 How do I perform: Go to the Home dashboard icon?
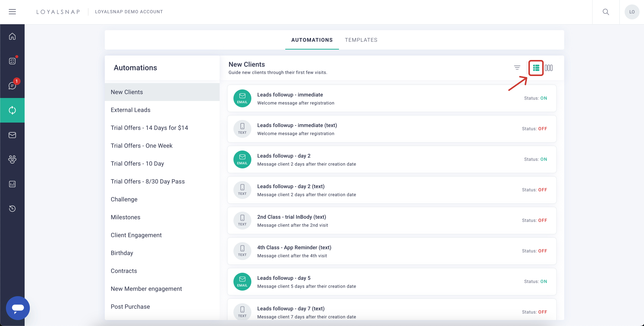12,37
